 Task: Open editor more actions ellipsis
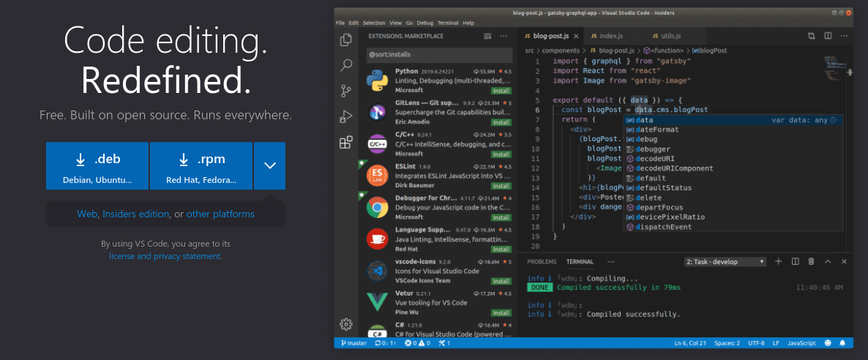(x=844, y=36)
